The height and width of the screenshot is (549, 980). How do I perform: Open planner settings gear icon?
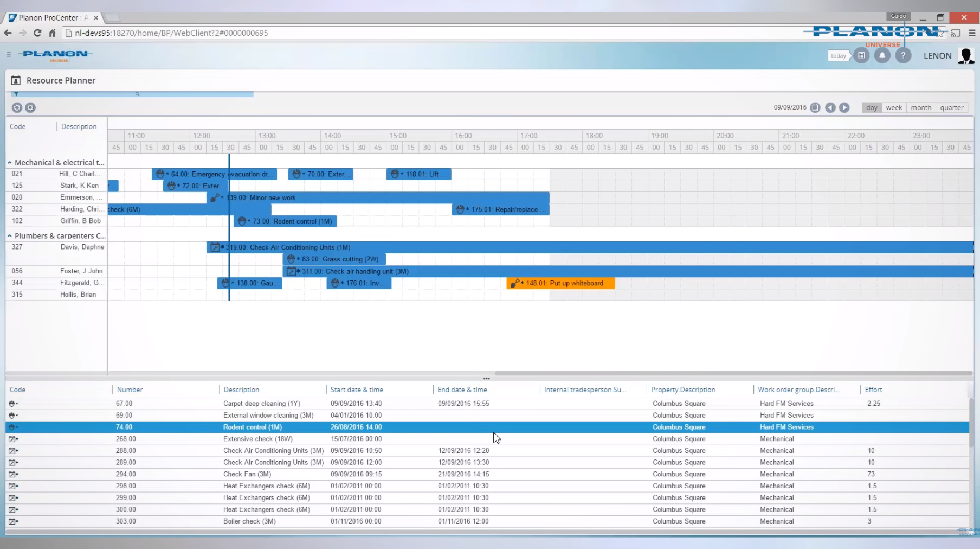click(x=30, y=108)
